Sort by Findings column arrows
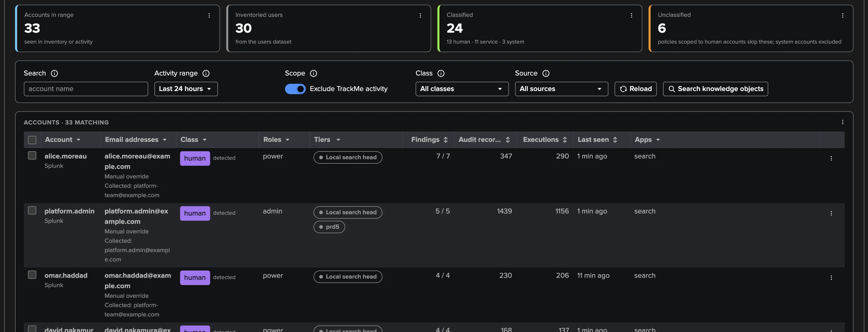The image size is (868, 332). coord(445,140)
